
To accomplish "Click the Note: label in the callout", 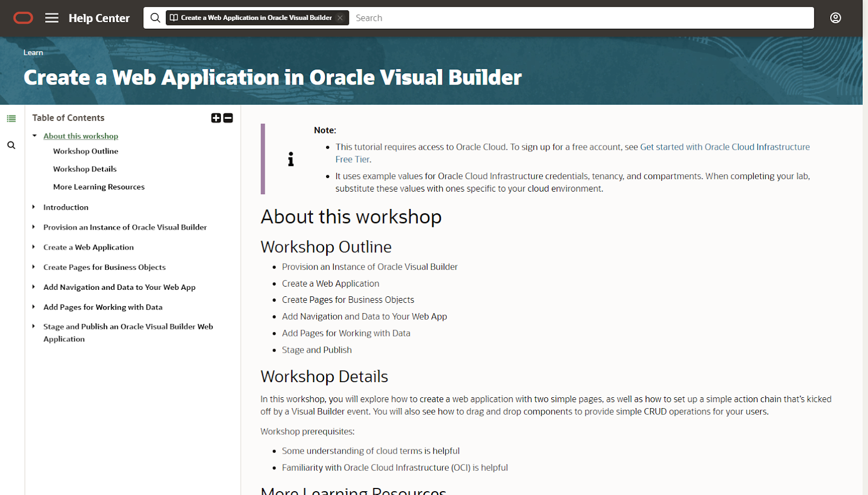I will (325, 130).
